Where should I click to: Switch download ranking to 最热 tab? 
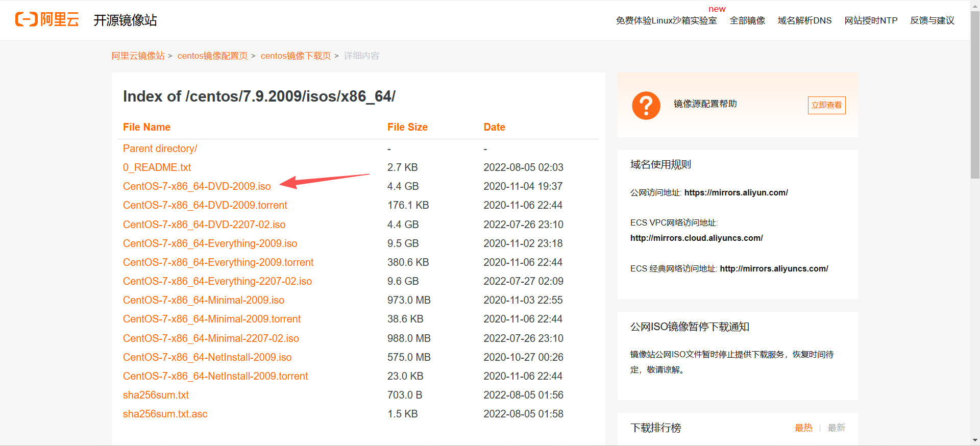coord(803,428)
